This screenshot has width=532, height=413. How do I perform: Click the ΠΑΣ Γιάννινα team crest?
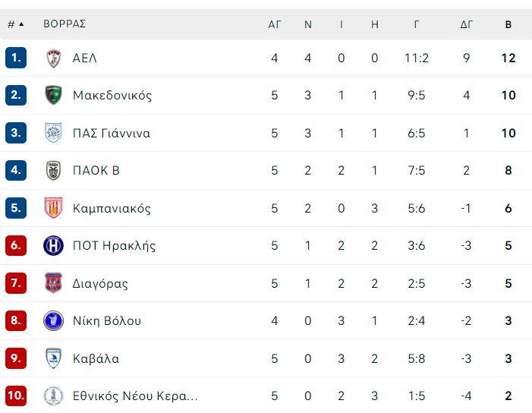(x=54, y=133)
